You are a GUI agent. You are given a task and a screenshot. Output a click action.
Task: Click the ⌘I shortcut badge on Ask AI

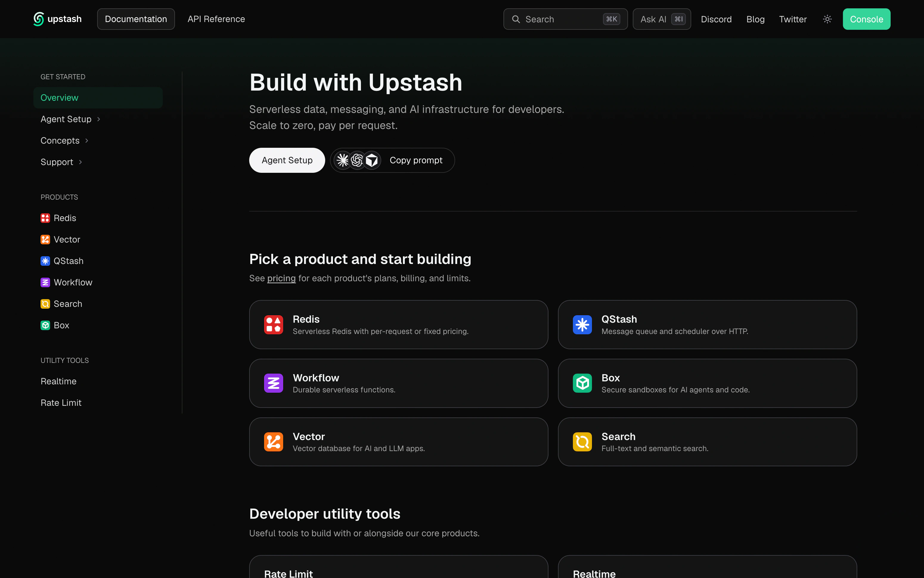pyautogui.click(x=678, y=19)
